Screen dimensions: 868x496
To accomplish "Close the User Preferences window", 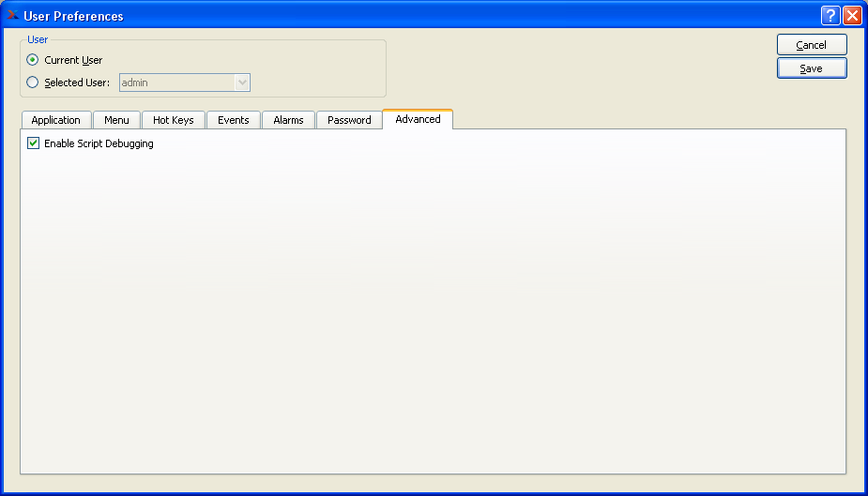I will coord(852,16).
